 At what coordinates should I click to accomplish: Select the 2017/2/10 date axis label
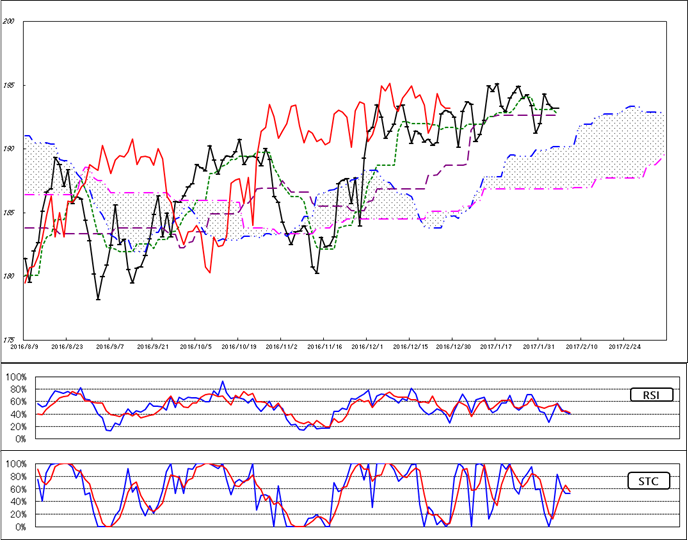click(583, 347)
